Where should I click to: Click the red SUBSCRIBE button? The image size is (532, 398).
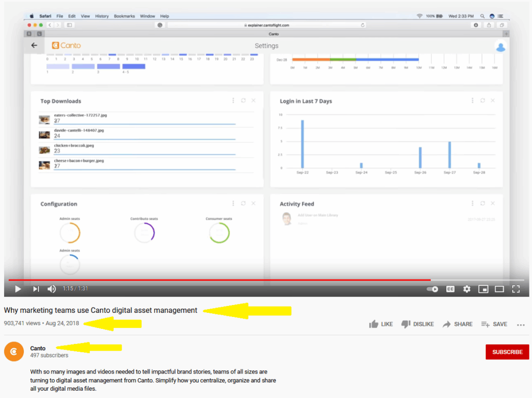[x=507, y=352]
